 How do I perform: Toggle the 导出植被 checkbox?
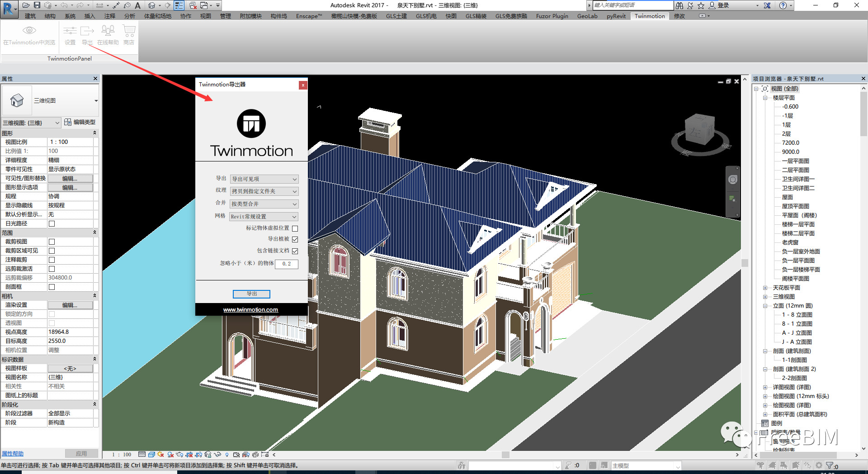[295, 239]
